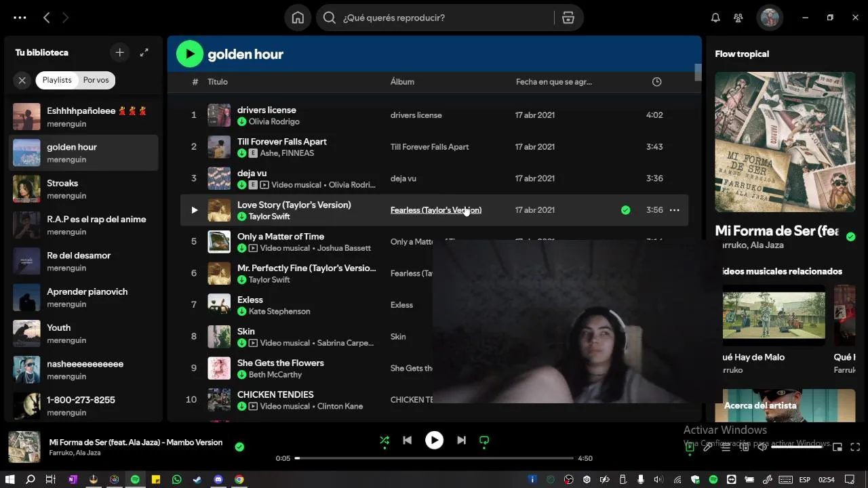Sort by duration clock icon
The height and width of the screenshot is (488, 868).
point(656,82)
